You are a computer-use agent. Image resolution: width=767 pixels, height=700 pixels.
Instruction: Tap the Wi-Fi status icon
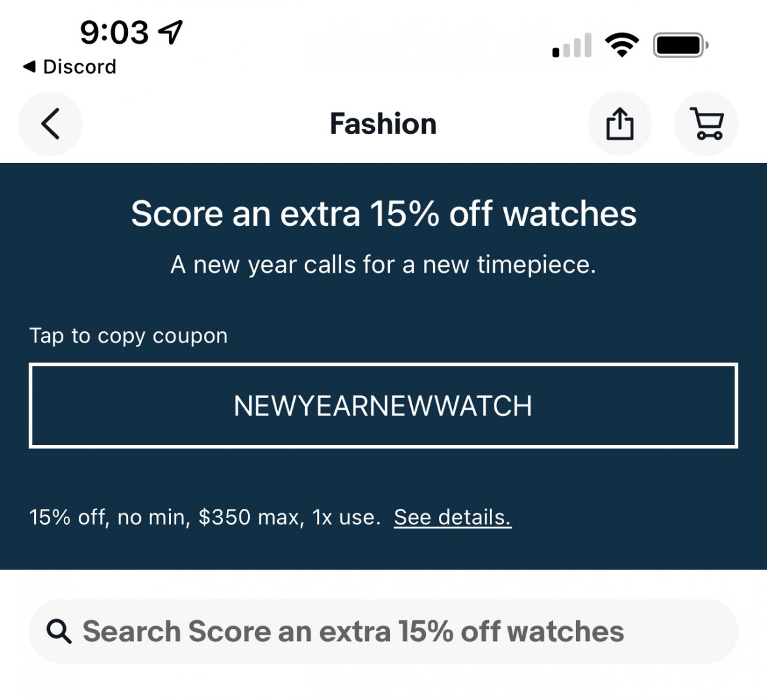622,45
